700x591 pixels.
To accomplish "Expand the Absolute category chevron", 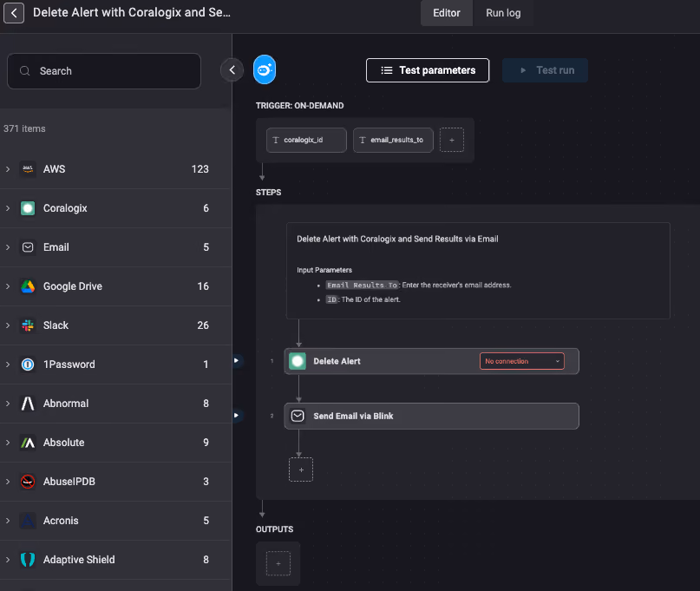I will click(x=8, y=443).
